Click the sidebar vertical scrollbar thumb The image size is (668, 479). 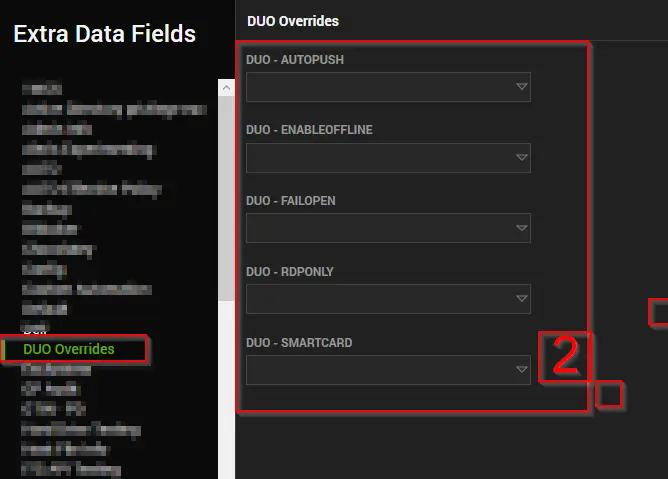pyautogui.click(x=226, y=199)
